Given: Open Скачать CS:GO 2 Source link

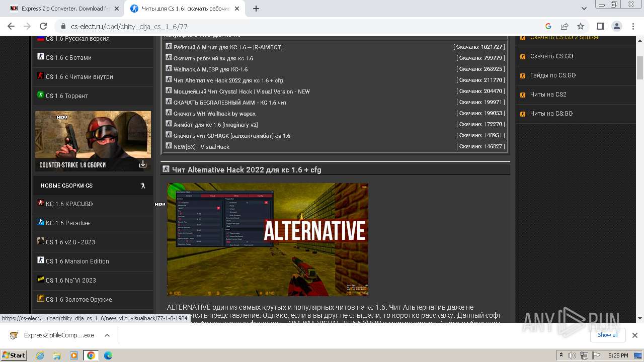Looking at the screenshot, I should point(564,38).
